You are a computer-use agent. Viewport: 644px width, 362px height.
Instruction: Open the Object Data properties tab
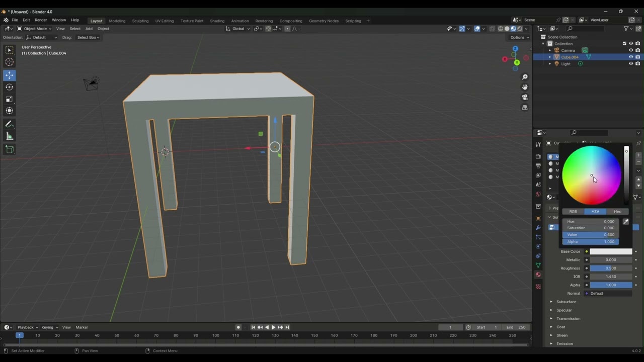pos(538,265)
